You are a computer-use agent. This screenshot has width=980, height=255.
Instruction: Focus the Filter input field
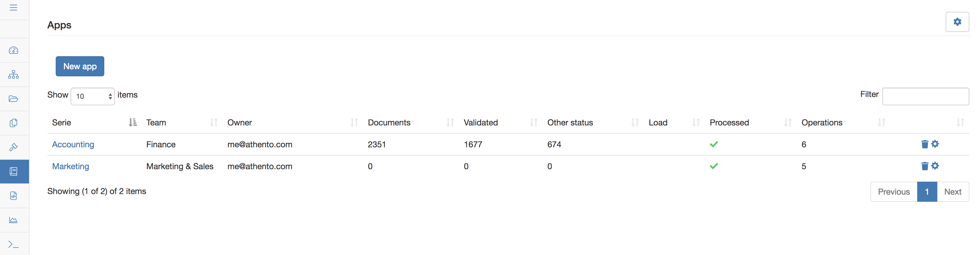click(x=925, y=96)
